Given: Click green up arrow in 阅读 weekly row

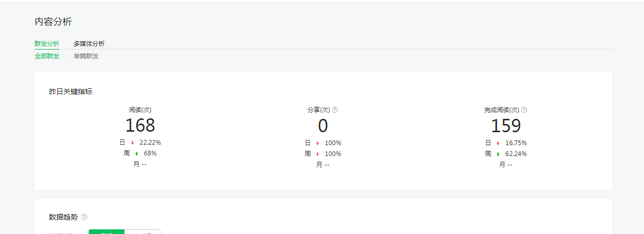Looking at the screenshot, I should [137, 154].
